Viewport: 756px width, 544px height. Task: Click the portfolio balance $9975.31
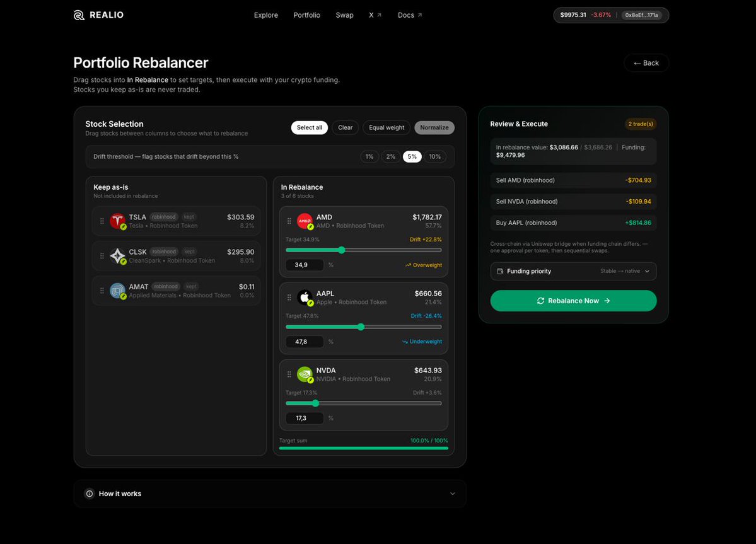tap(573, 15)
